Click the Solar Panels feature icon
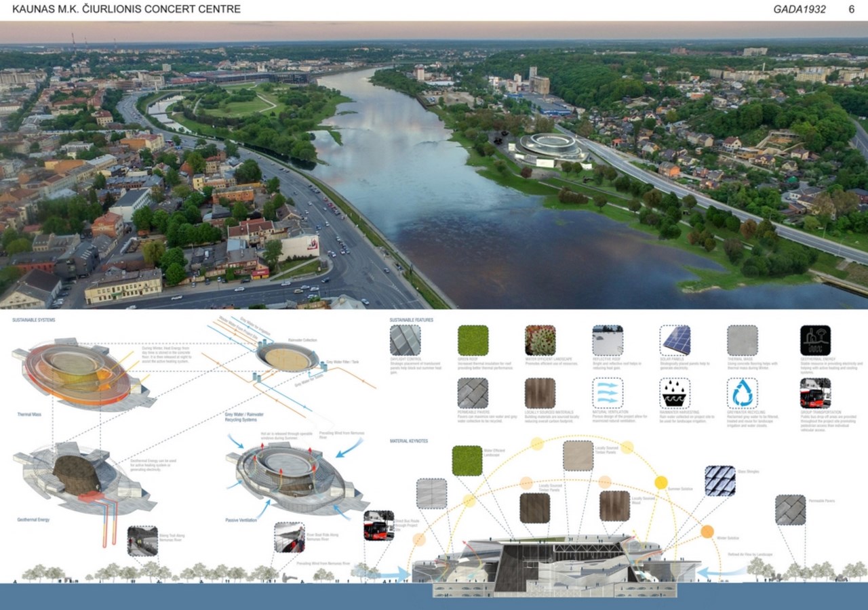The image size is (868, 610). (675, 340)
